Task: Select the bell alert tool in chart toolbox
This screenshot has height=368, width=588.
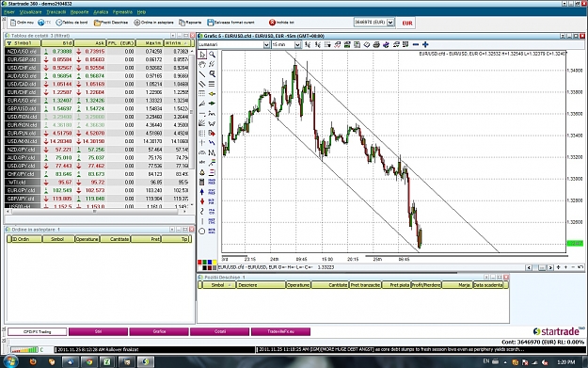Action: 202,172
